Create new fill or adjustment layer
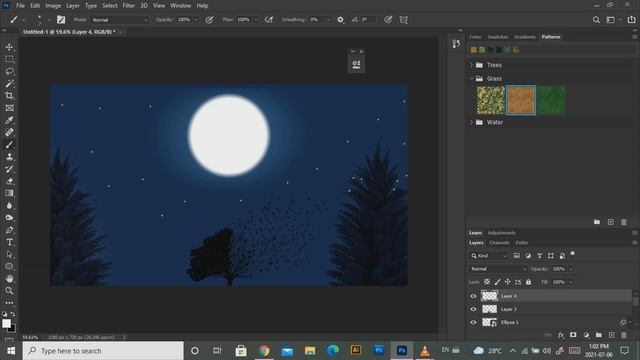This screenshot has height=360, width=640. pos(586,335)
